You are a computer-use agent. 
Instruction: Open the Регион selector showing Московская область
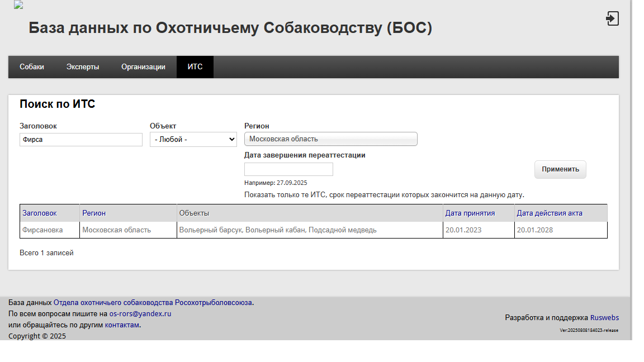point(330,139)
